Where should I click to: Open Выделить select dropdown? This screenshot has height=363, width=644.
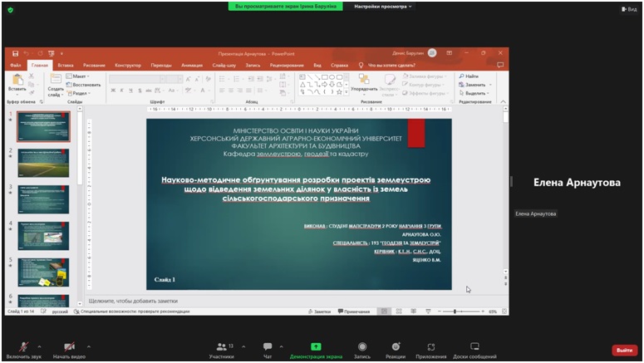[x=474, y=93]
